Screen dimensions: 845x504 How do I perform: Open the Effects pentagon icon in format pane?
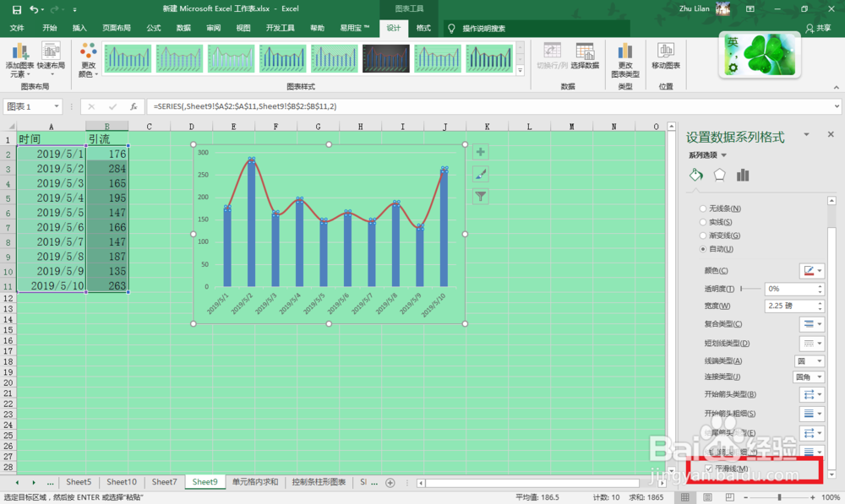pos(719,174)
